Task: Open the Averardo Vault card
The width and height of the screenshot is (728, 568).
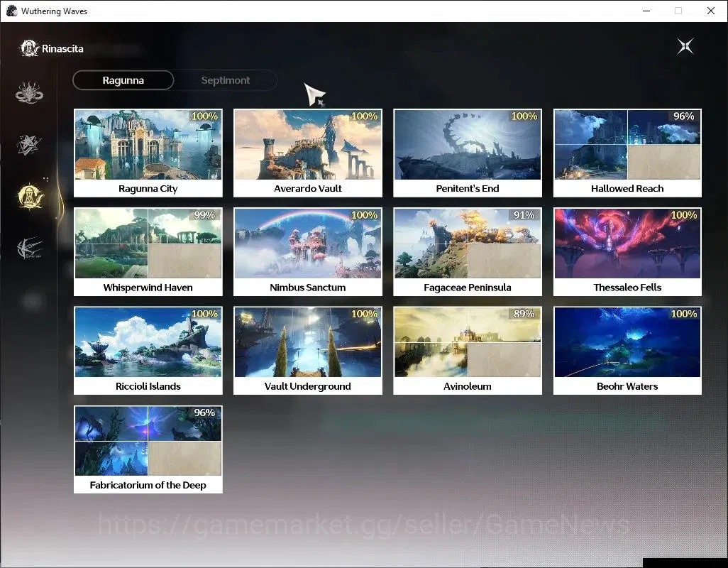Action: coord(308,153)
